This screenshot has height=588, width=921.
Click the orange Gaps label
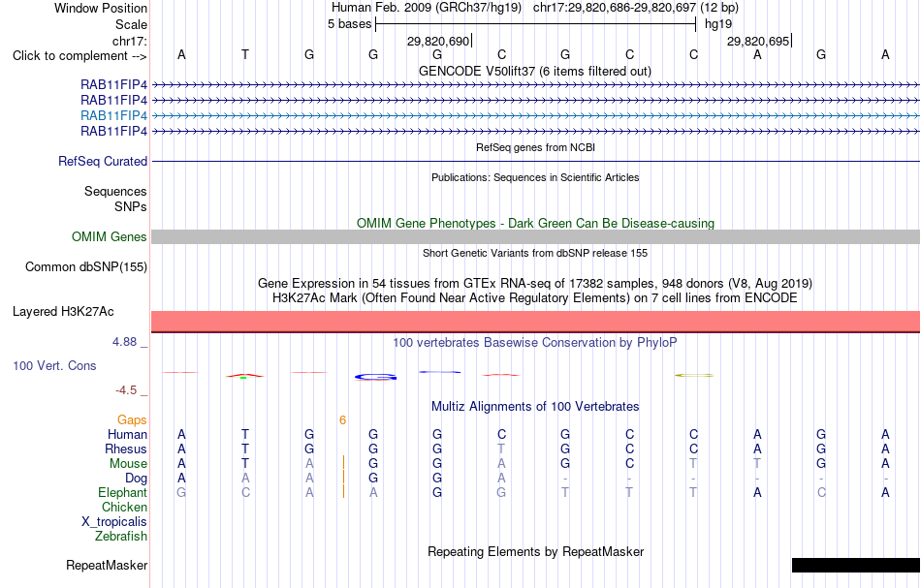(x=132, y=419)
